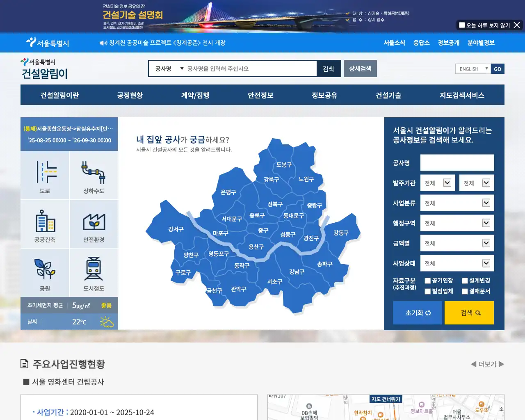Open the 공정현황 menu

tap(130, 95)
